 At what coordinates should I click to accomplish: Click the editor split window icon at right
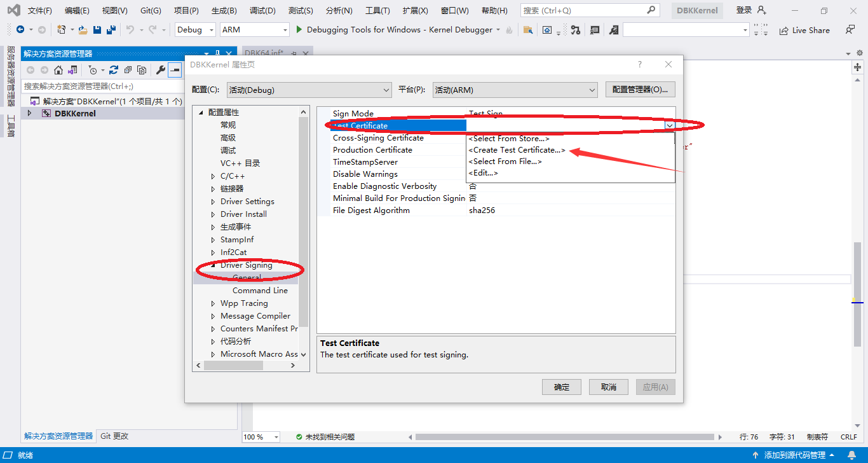click(858, 67)
